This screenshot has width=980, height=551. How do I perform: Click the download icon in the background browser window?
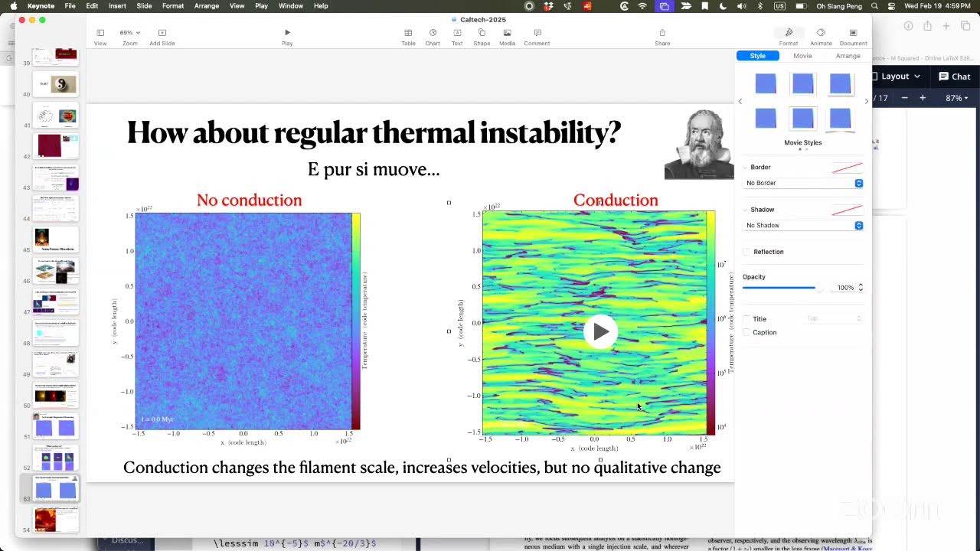908,26
